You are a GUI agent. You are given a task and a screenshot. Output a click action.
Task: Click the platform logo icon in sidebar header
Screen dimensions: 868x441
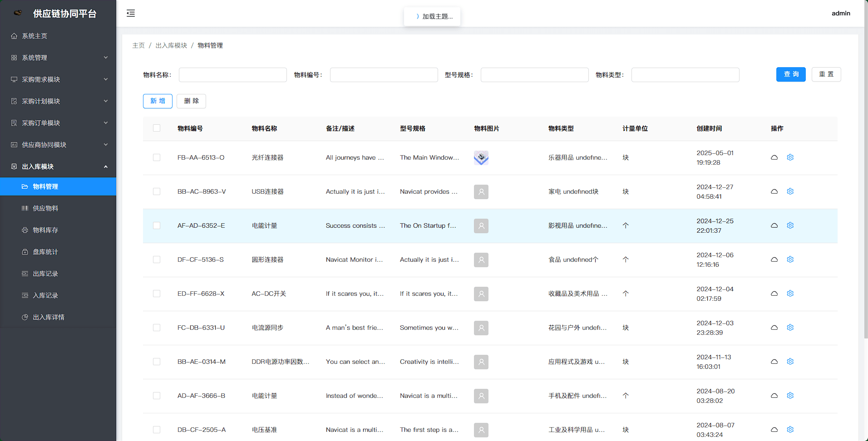(18, 13)
